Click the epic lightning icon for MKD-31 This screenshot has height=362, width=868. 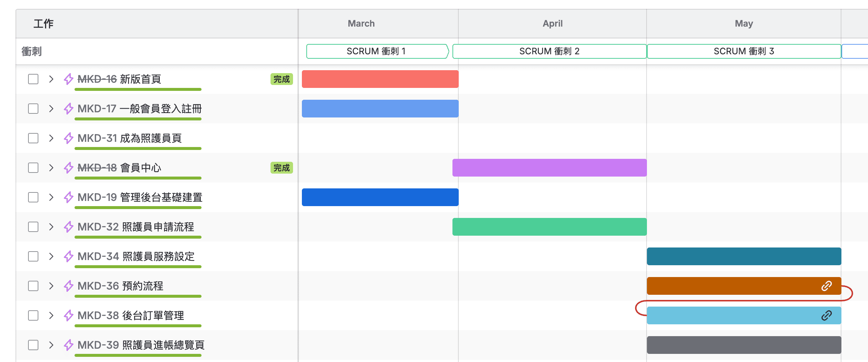[x=69, y=138]
